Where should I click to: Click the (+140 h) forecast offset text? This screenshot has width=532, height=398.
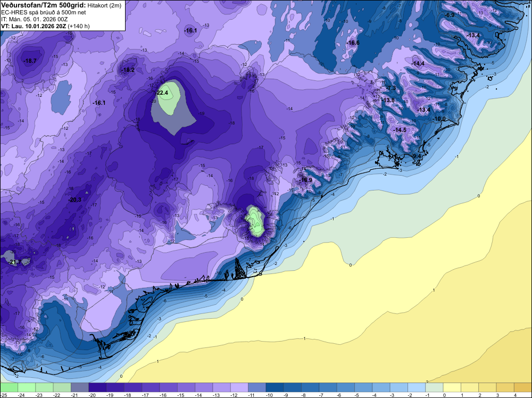(79, 26)
